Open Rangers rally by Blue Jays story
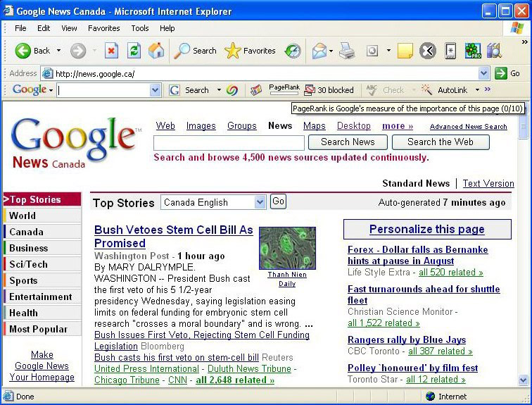This screenshot has height=405, width=532. [407, 339]
